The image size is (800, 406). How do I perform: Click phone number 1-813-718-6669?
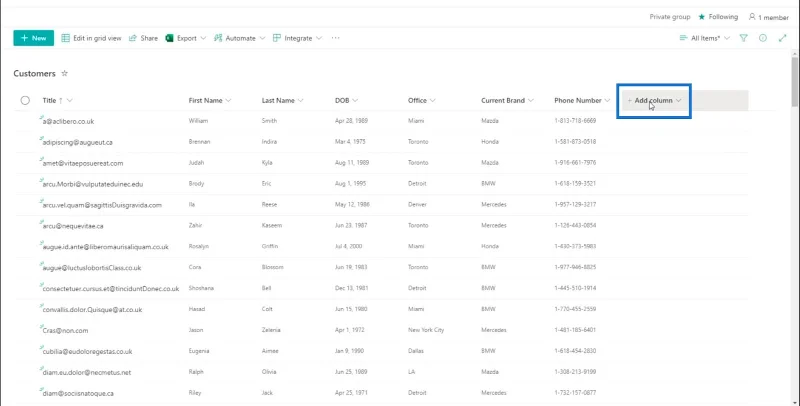575,121
